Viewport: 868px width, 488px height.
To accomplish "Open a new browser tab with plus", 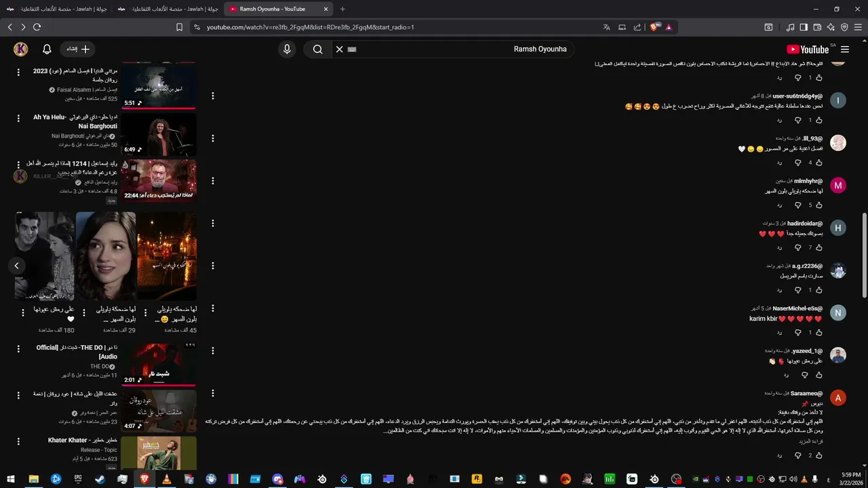I will [x=342, y=9].
